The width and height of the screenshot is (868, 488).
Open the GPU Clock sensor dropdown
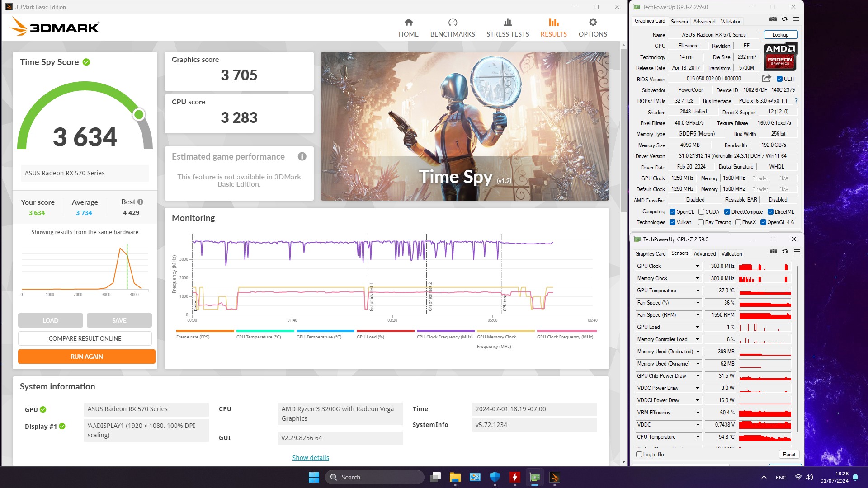point(698,266)
